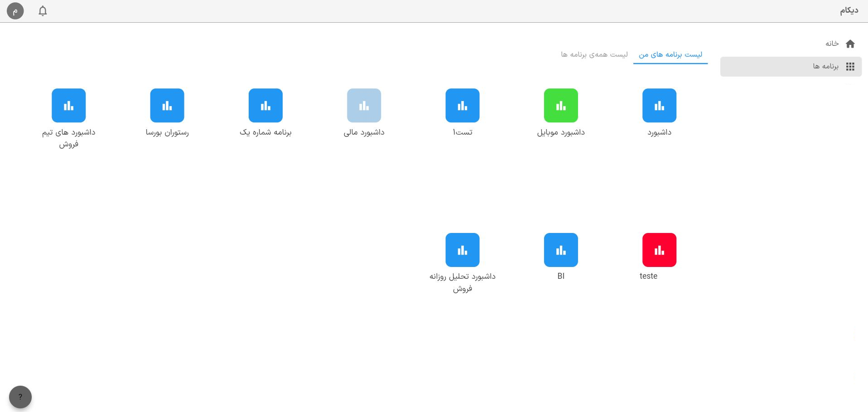This screenshot has width=868, height=412.
Task: Click the label برنامه شماره یک
Action: click(x=265, y=132)
